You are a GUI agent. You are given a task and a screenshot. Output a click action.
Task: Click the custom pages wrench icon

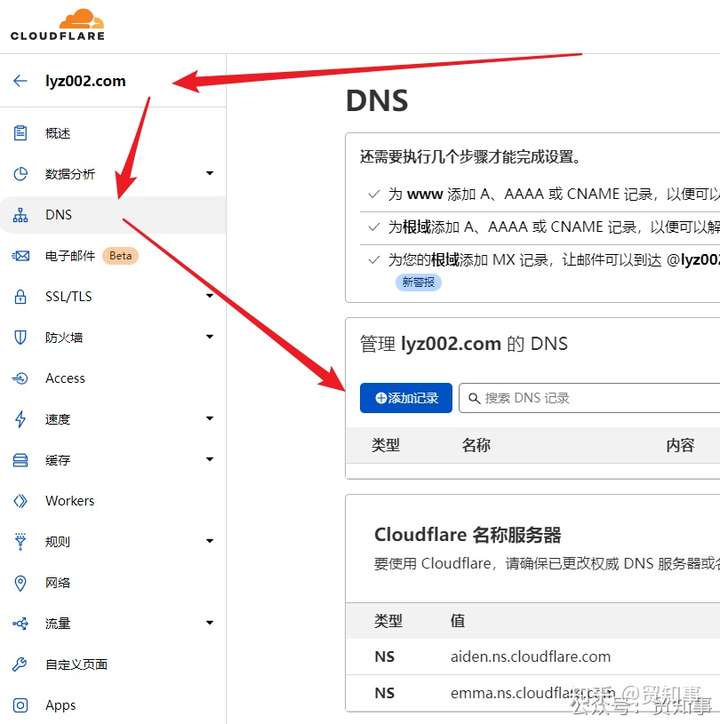click(20, 664)
